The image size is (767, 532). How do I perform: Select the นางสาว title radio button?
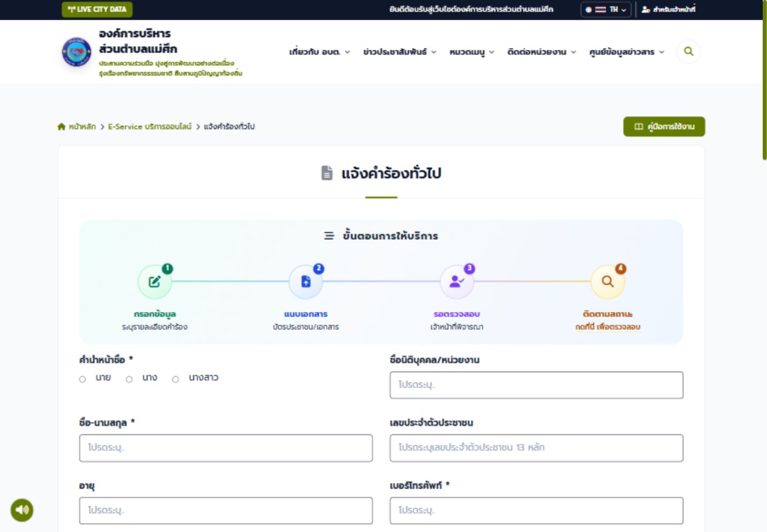tap(175, 379)
